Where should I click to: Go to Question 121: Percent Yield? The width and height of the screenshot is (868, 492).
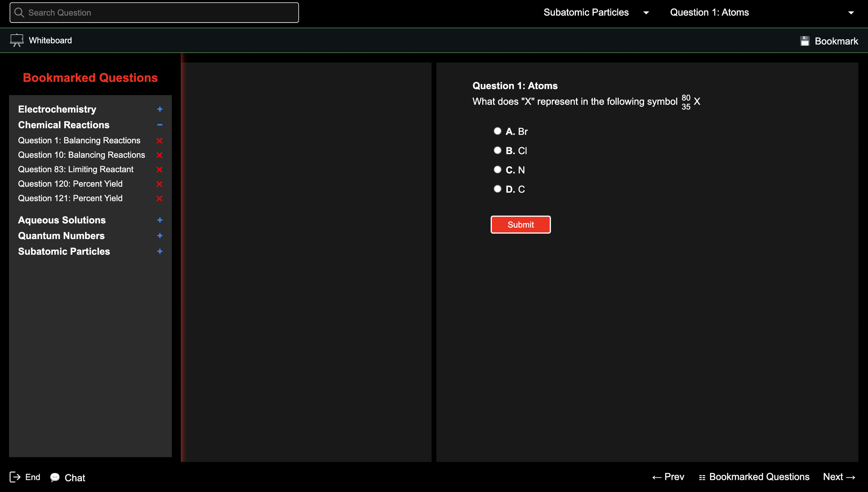(70, 198)
